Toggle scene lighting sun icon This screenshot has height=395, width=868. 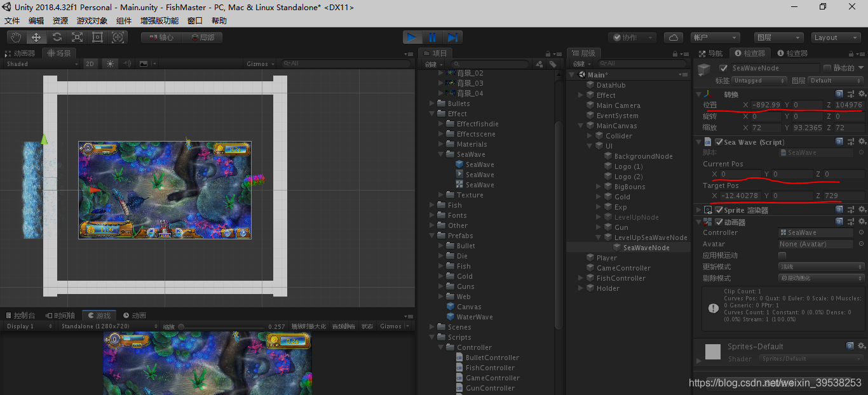click(111, 64)
